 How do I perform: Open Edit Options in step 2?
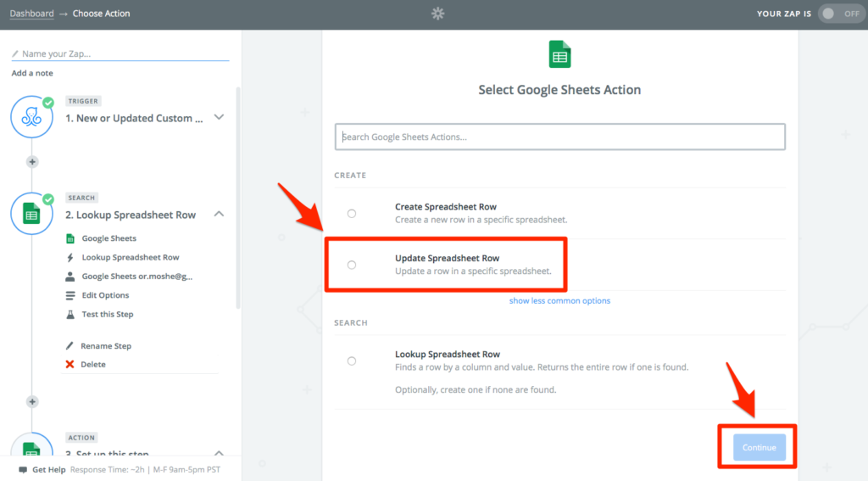105,295
